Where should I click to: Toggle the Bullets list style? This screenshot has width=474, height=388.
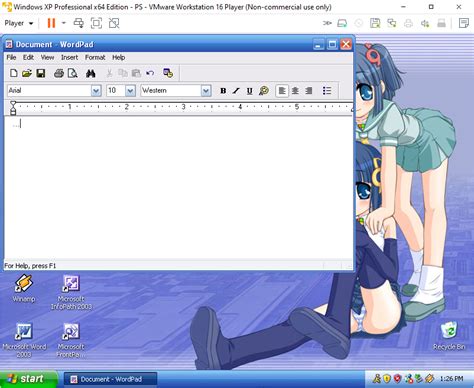327,90
